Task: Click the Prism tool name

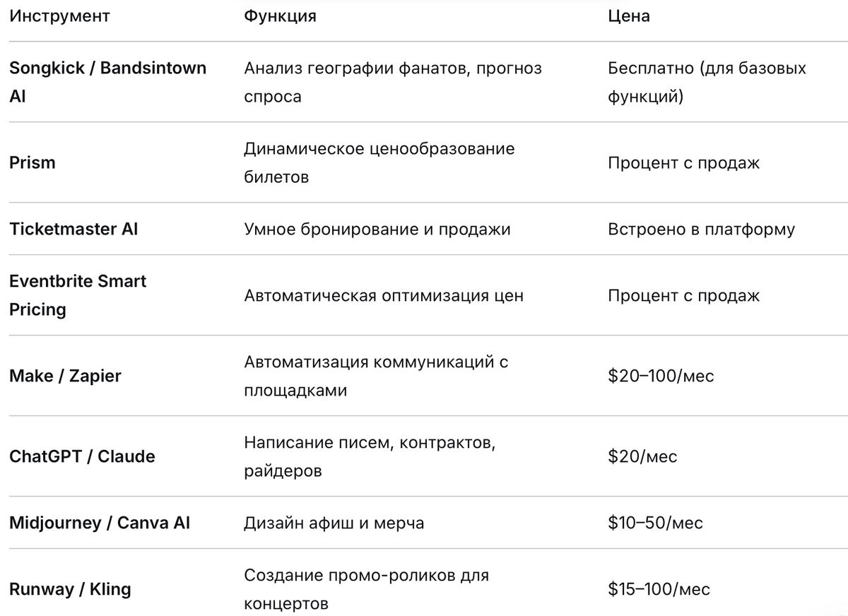Action: click(32, 162)
